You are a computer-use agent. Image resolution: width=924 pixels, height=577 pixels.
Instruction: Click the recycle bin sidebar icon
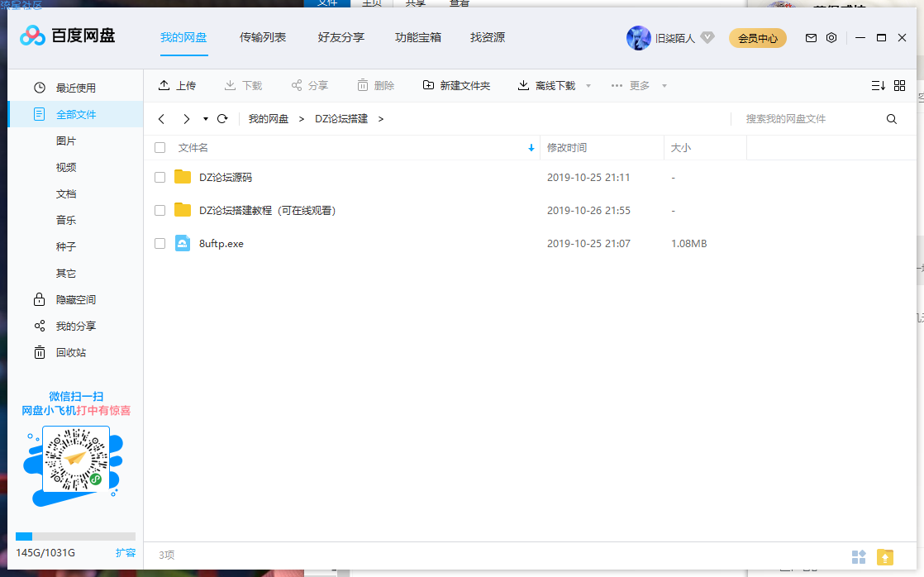point(40,352)
